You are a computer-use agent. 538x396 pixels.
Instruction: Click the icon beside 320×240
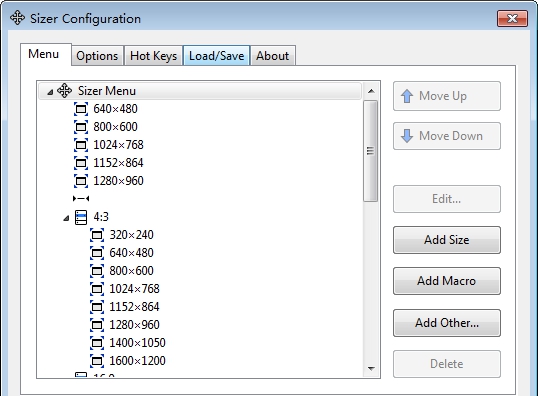coord(97,235)
